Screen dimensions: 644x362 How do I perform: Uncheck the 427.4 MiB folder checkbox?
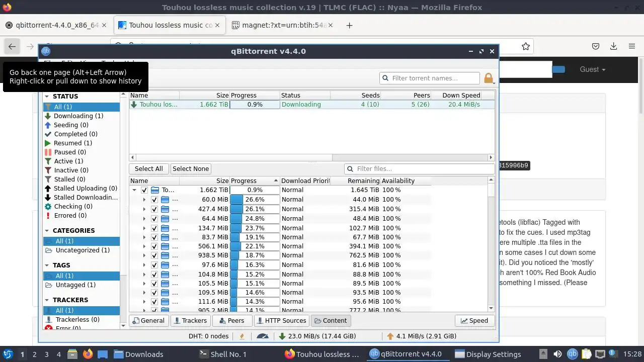[x=154, y=209]
